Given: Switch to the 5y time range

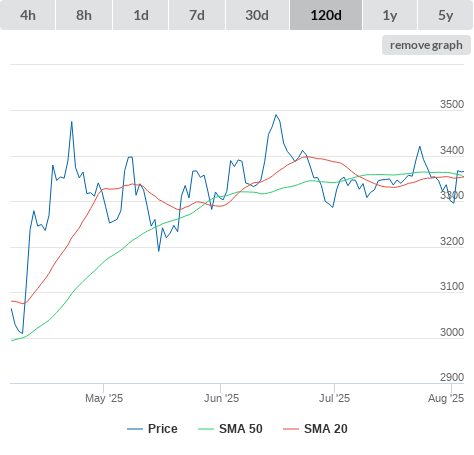Looking at the screenshot, I should click(x=445, y=15).
